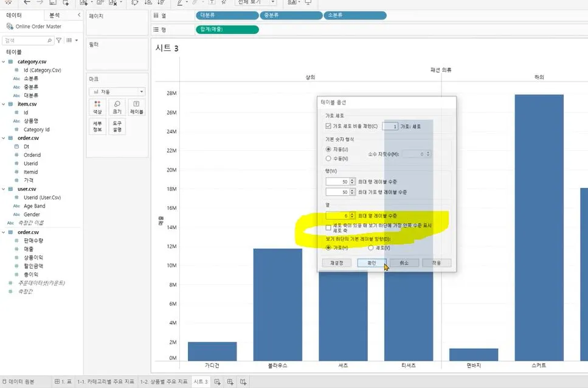Collapse the order.csv tree containing Dt
The image size is (588, 388).
click(x=4, y=138)
